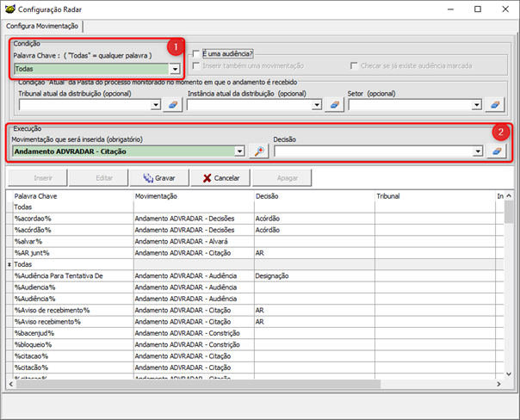Click the search icon next to Movimentação field
The height and width of the screenshot is (420, 520).
[259, 151]
